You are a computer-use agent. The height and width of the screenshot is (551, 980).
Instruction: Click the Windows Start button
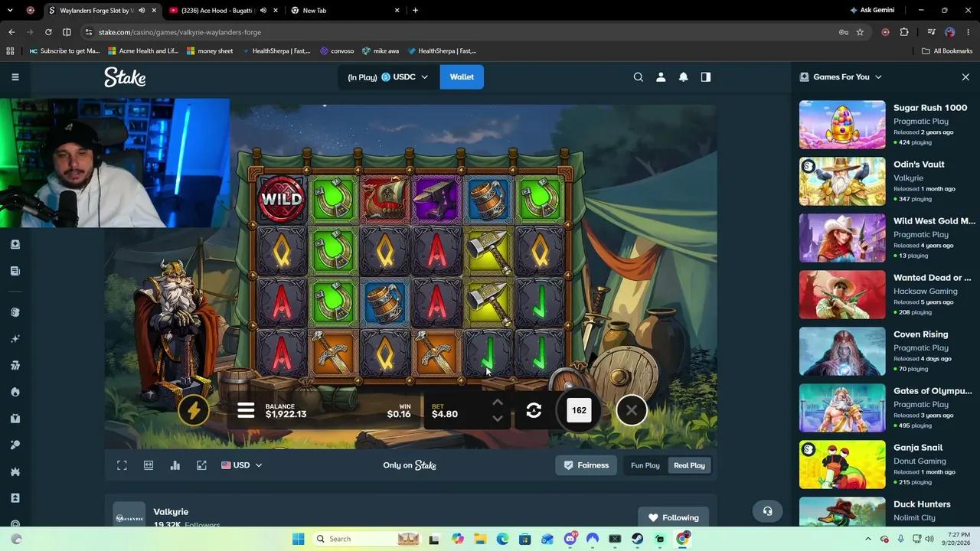(298, 539)
